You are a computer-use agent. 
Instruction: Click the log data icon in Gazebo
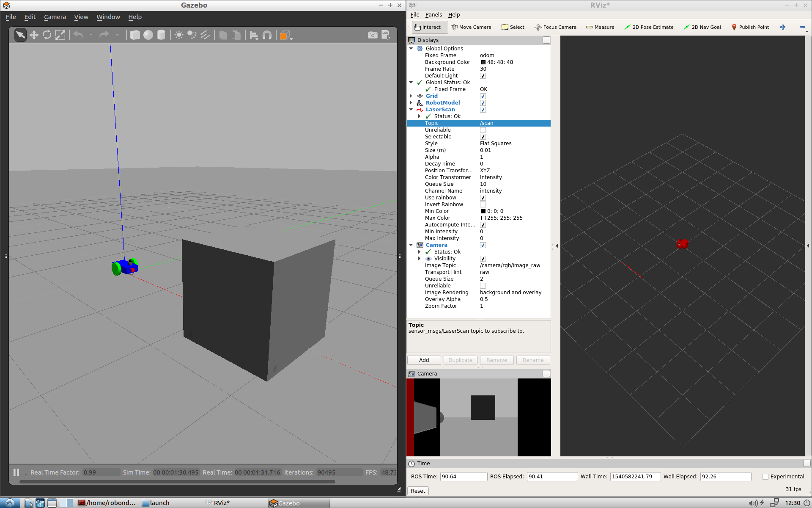(386, 35)
